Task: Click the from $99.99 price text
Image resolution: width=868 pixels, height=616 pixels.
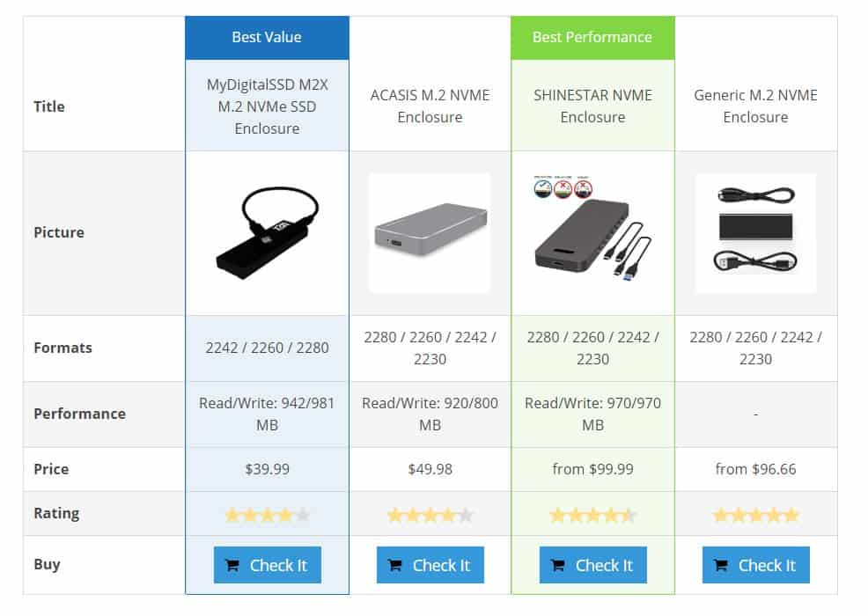Action: (592, 469)
